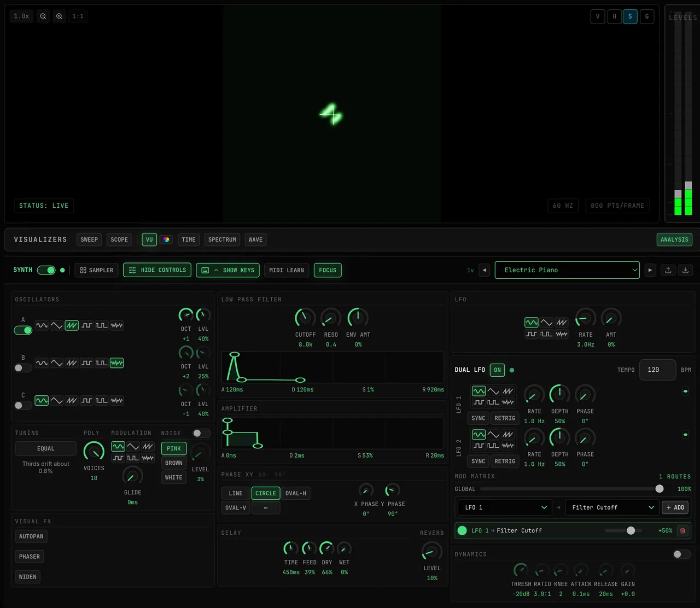
Task: Open the LFO 1 mod source dropdown
Action: 504,507
